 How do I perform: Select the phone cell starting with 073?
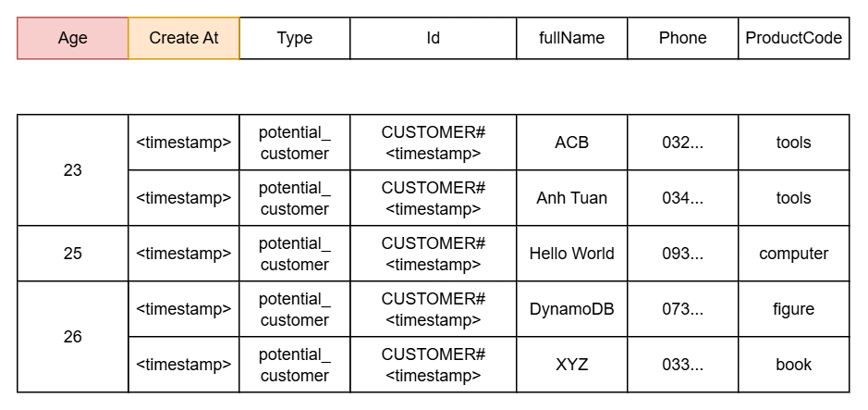(x=682, y=309)
